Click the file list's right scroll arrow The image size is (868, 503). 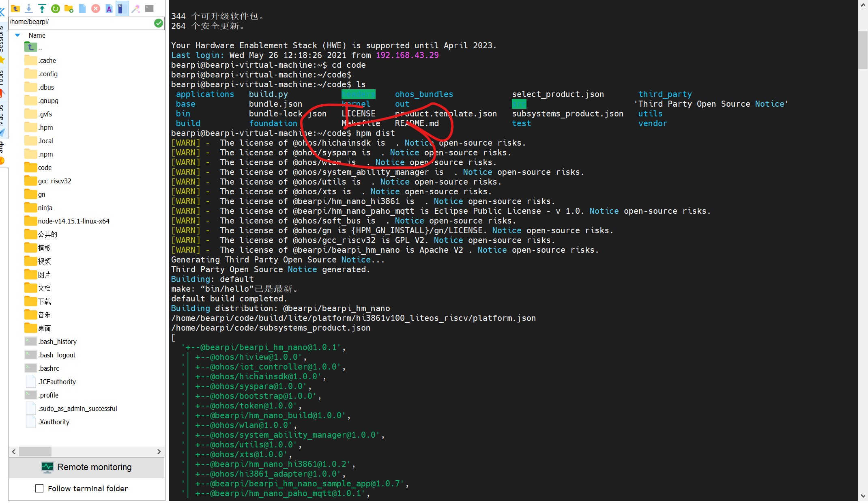159,451
